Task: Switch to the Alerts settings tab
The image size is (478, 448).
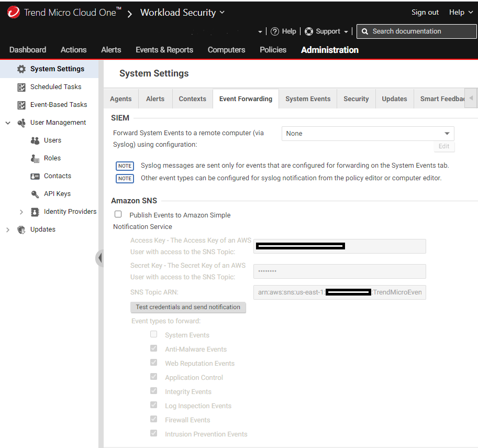Action: coord(155,99)
